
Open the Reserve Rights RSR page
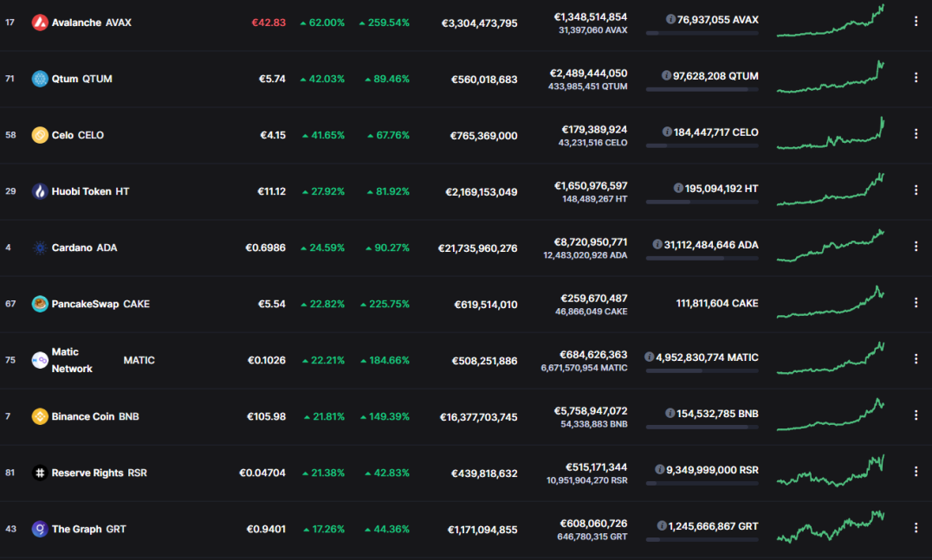click(100, 473)
